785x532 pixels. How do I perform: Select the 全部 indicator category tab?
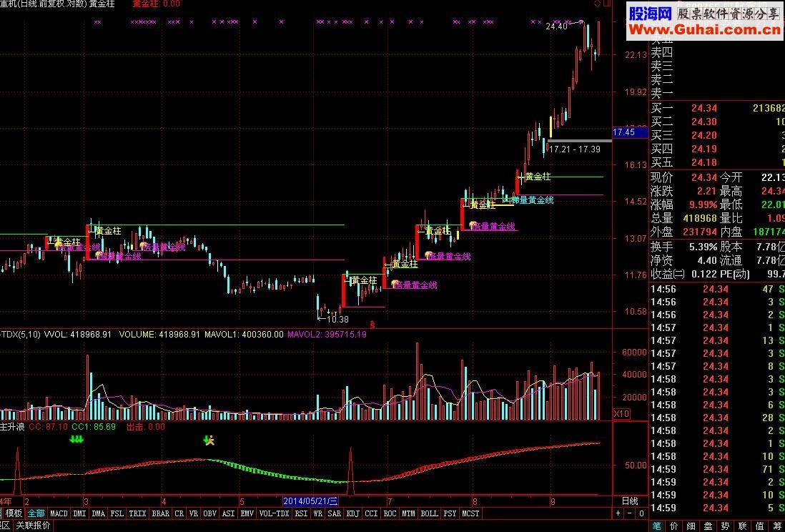pos(36,513)
